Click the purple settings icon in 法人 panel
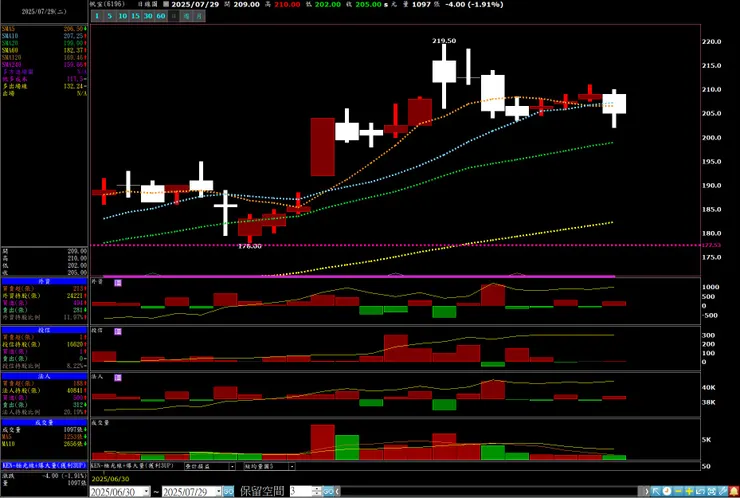Viewport: 740px width, 498px height. tap(118, 378)
